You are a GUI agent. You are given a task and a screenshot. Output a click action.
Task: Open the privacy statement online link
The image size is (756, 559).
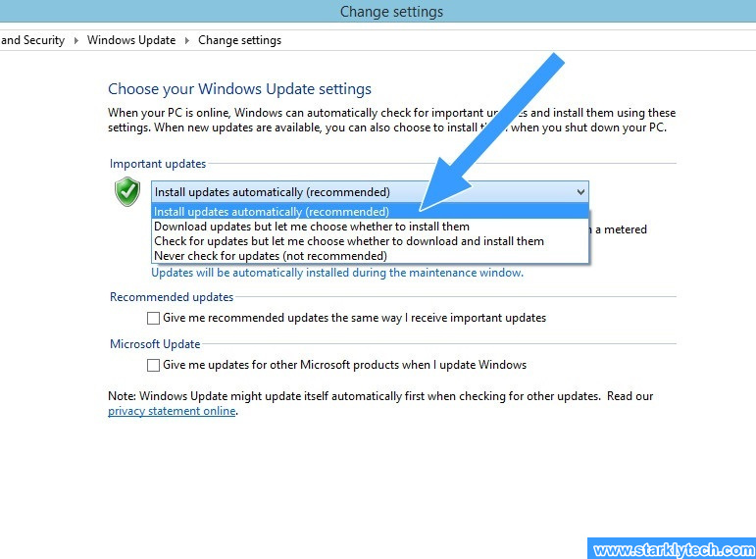coord(172,411)
